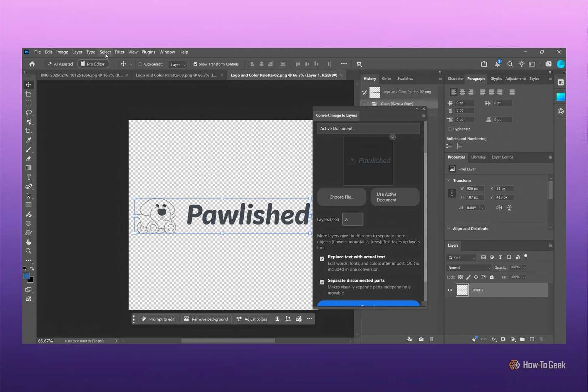
Task: Open the Home screen icon
Action: click(x=32, y=64)
